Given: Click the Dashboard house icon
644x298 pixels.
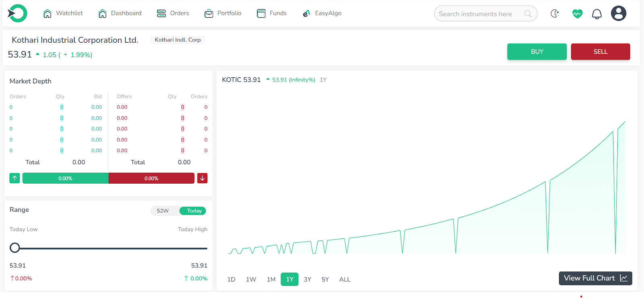Looking at the screenshot, I should click(x=103, y=13).
